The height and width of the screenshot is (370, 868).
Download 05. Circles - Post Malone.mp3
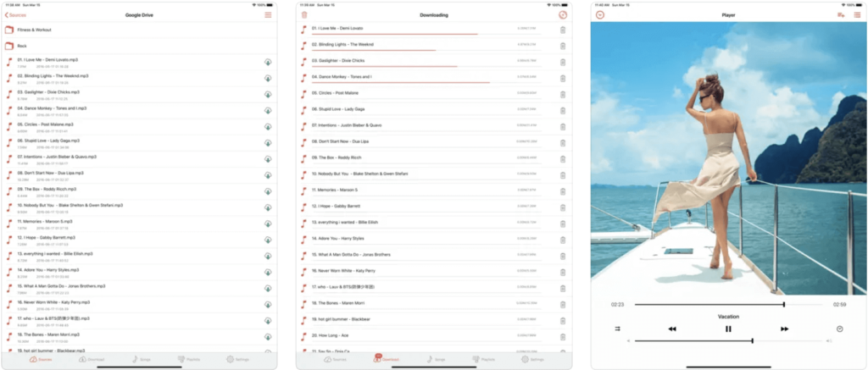click(267, 127)
